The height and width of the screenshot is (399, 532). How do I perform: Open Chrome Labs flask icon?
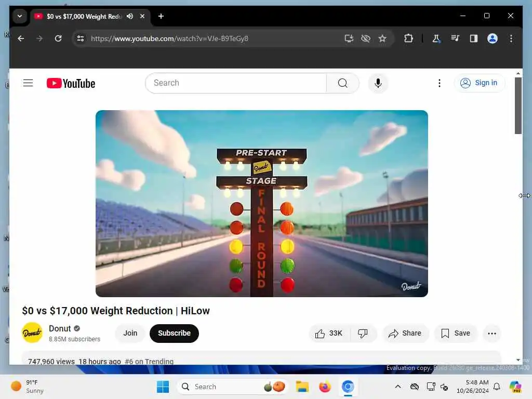click(436, 38)
